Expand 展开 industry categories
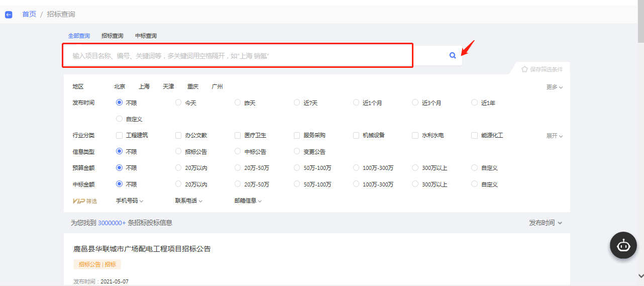Image resolution: width=644 pixels, height=286 pixels. [x=555, y=136]
